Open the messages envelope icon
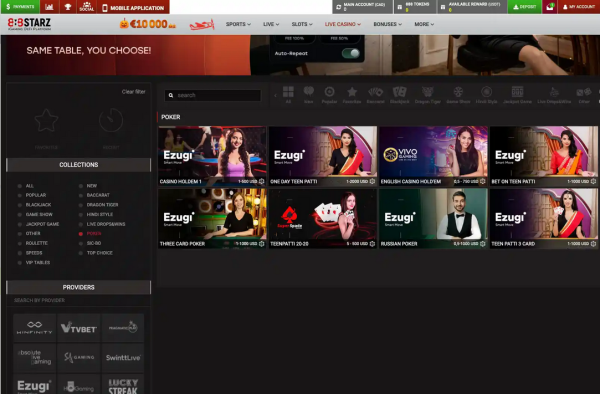The image size is (600, 394). point(549,7)
